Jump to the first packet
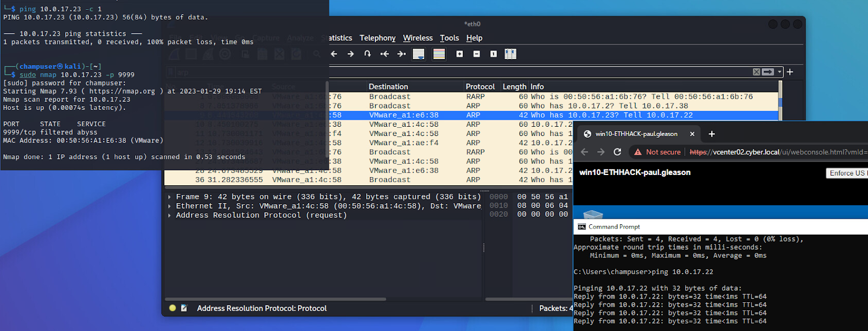 [385, 54]
